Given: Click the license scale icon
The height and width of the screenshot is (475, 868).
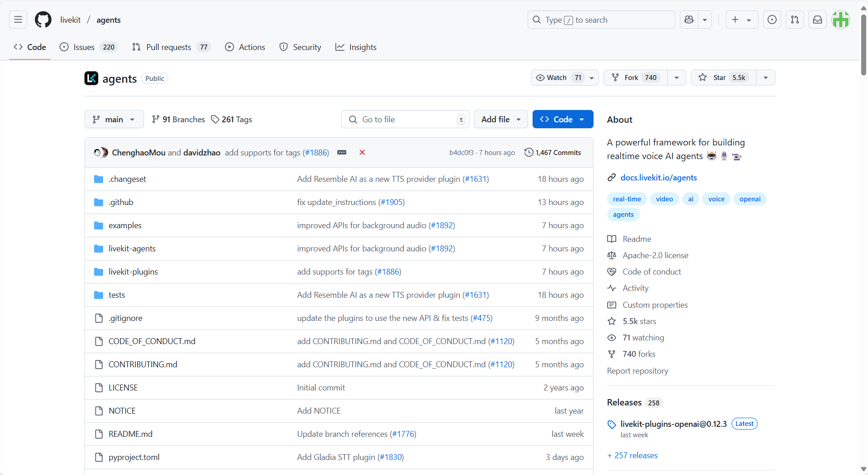Looking at the screenshot, I should [612, 255].
